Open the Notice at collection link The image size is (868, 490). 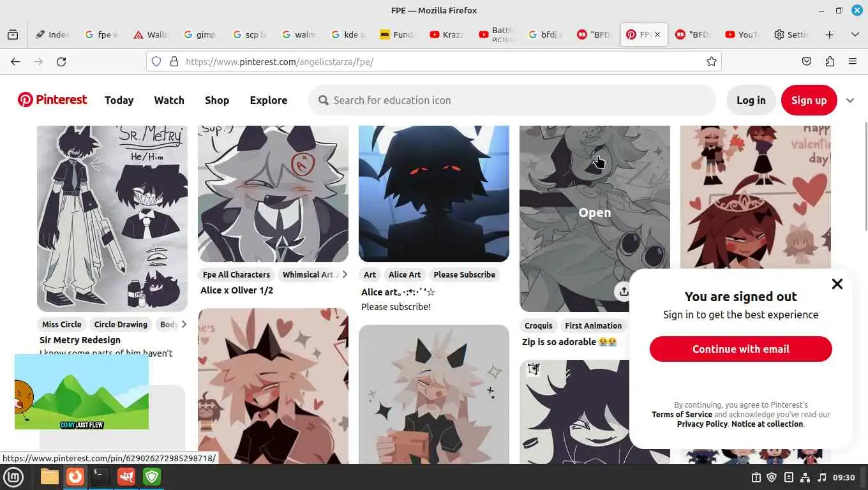(x=767, y=424)
